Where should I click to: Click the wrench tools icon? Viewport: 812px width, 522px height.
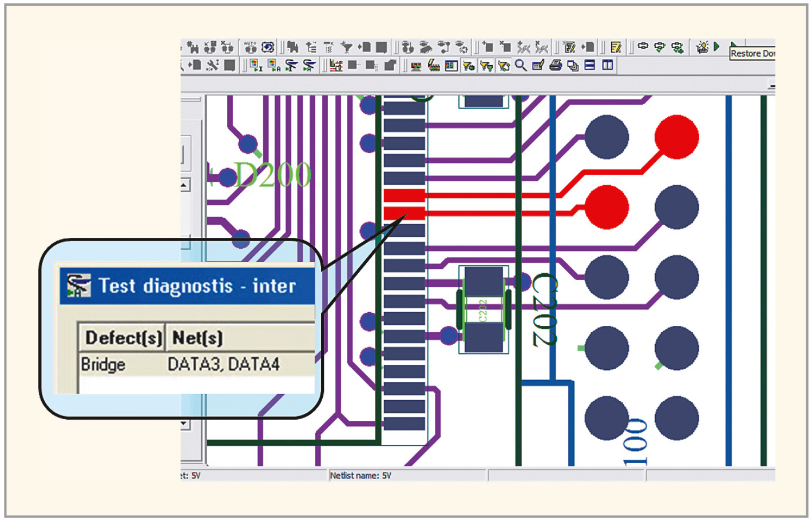(x=212, y=65)
